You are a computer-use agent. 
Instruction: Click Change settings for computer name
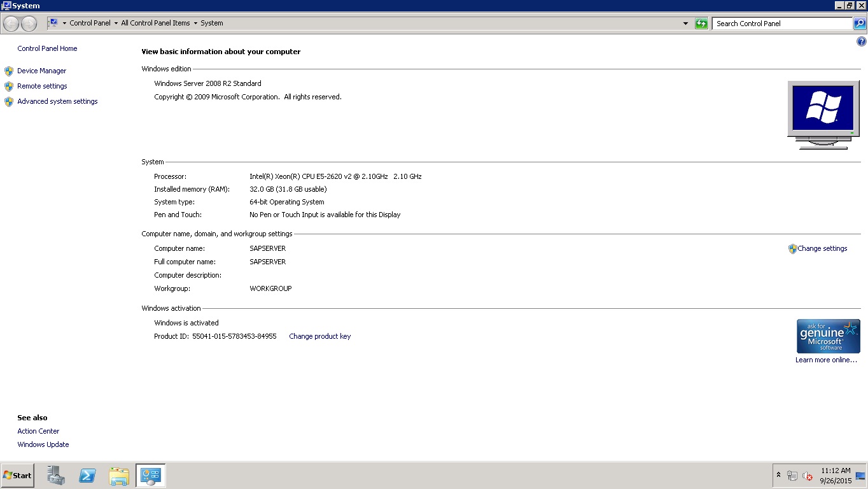tap(822, 248)
